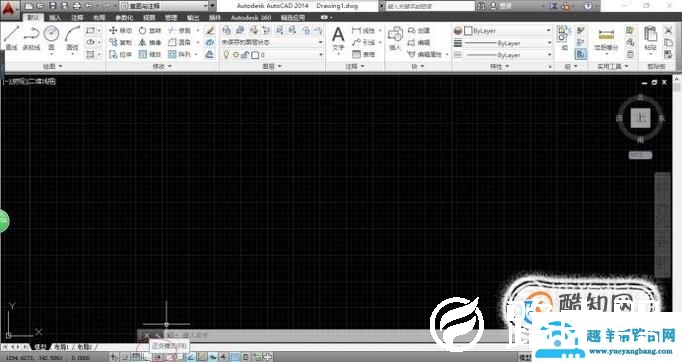This screenshot has height=362, width=682.
Task: Select the Leader (引线) tool
Action: pos(364,42)
